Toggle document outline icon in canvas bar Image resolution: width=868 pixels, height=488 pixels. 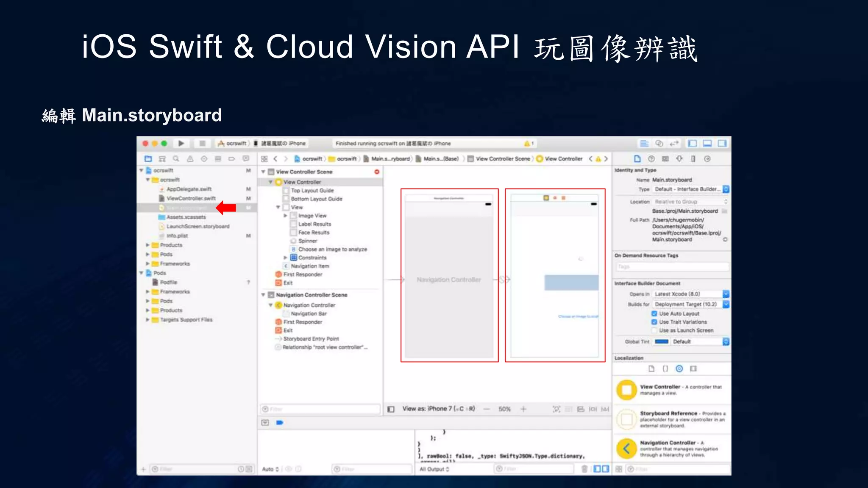click(x=391, y=409)
